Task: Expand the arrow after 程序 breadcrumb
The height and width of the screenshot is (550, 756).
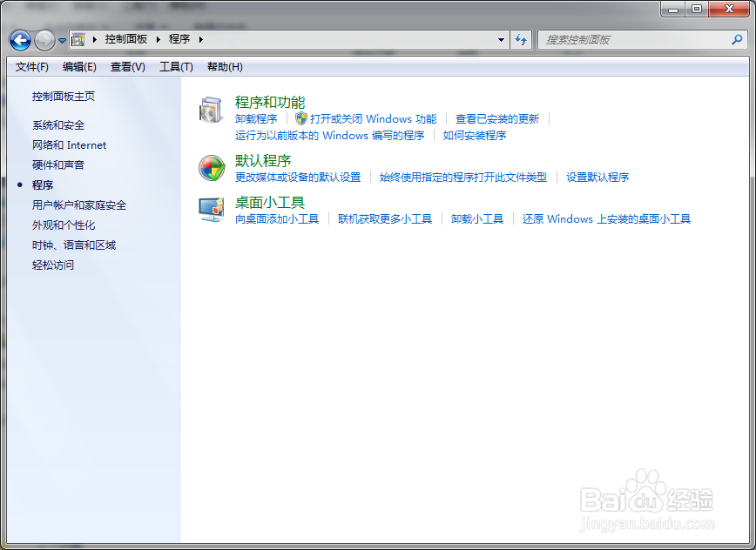Action: click(x=200, y=39)
